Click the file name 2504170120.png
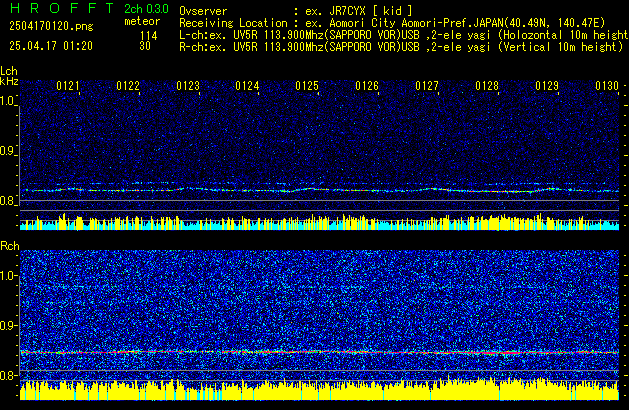This screenshot has width=629, height=410. coord(51,26)
